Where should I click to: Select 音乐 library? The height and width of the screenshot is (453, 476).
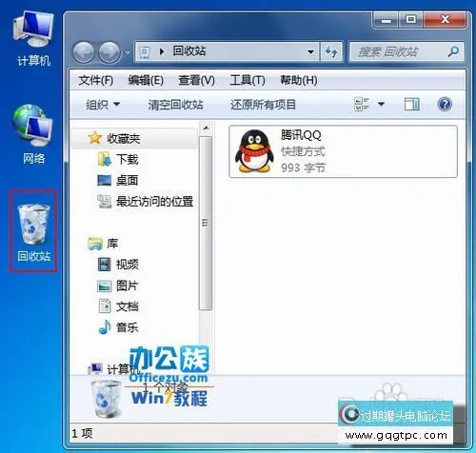(127, 327)
